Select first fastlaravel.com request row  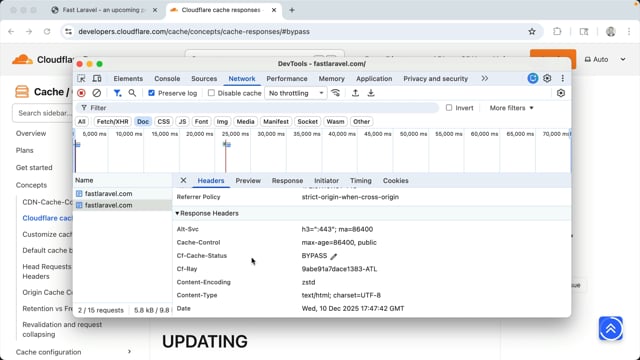tap(122, 193)
